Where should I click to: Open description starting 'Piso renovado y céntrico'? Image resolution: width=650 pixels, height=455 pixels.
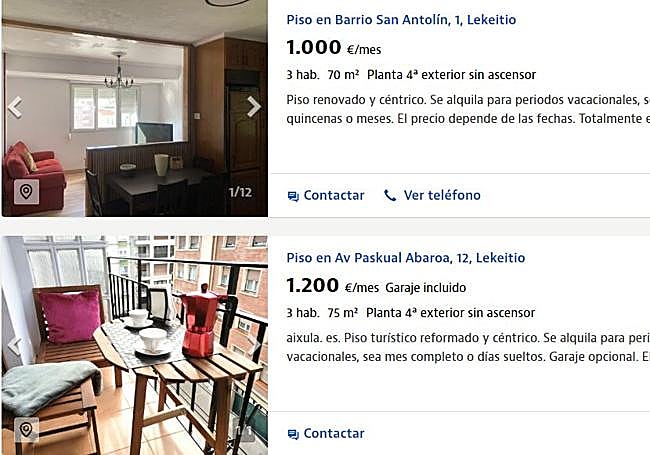click(468, 109)
